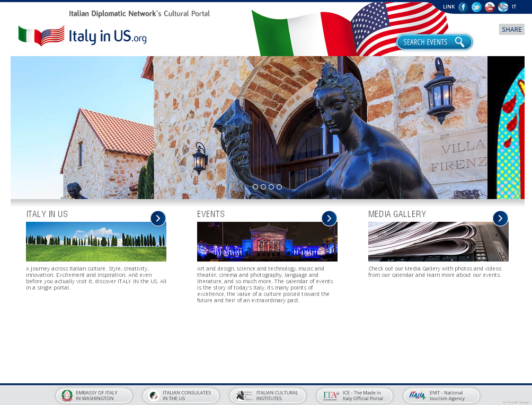
Task: Open ENIT National tourism Agency link
Action: point(441,395)
